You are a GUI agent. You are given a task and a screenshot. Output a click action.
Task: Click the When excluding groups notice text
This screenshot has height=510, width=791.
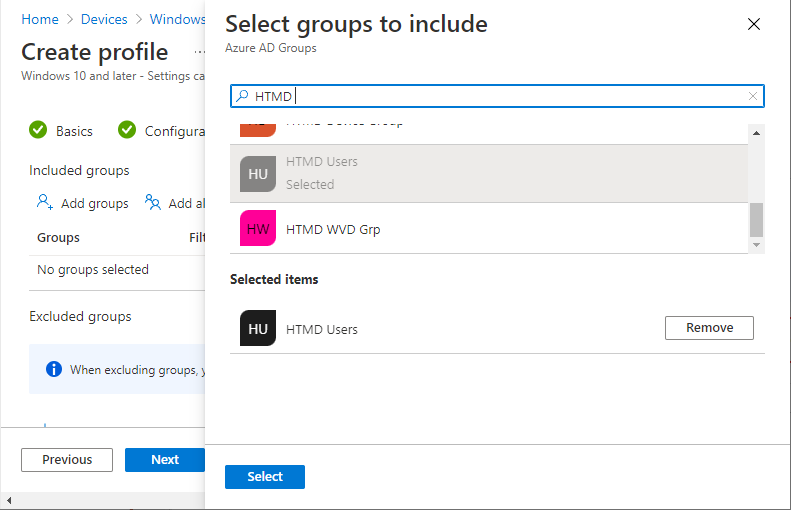(137, 370)
